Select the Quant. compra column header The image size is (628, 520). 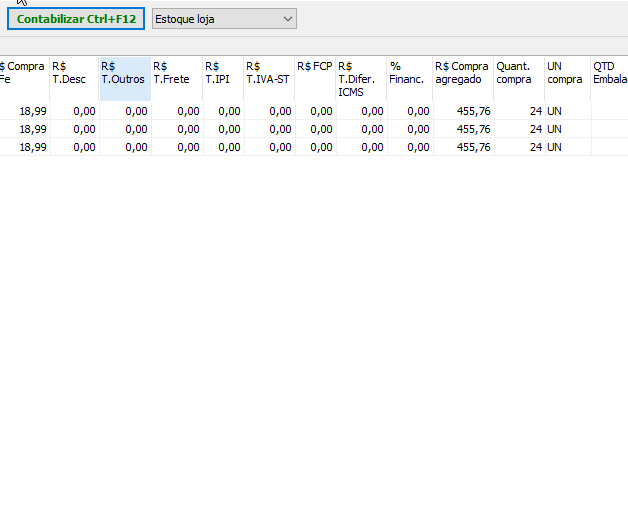[518, 78]
